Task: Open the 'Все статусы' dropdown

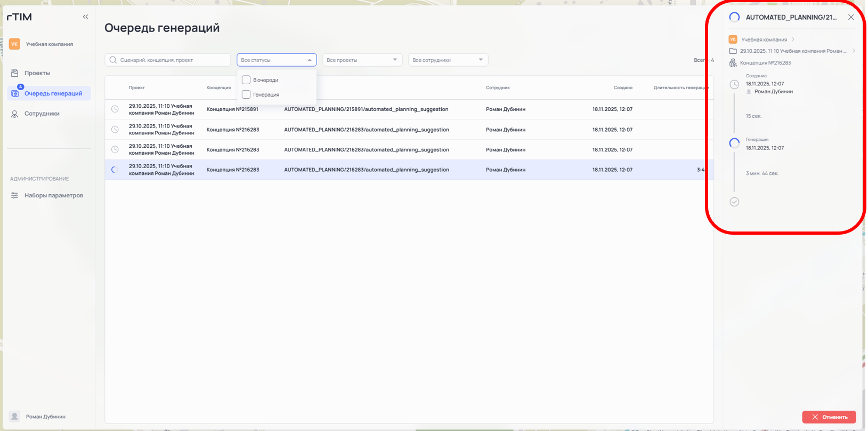Action: click(x=276, y=60)
